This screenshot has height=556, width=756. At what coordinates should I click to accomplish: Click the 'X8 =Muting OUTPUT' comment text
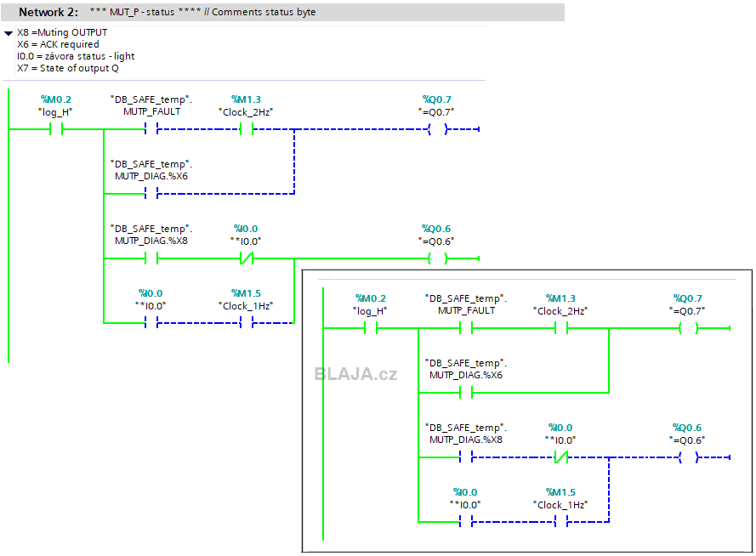[x=62, y=32]
